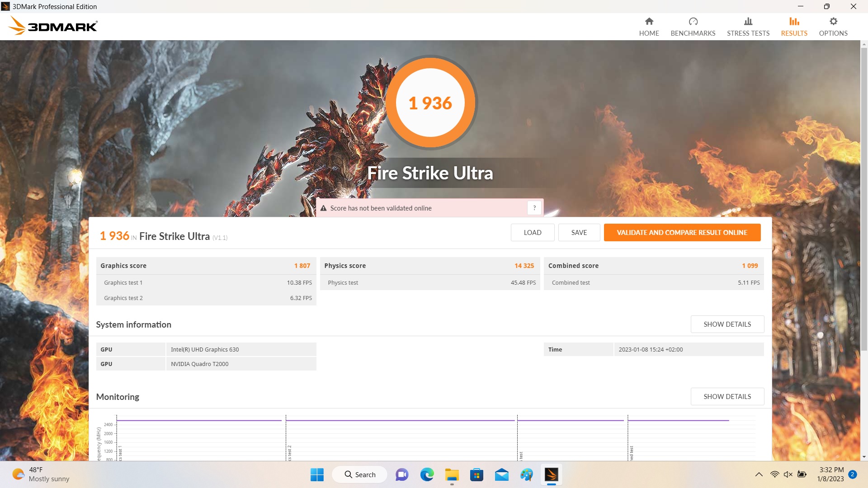Show hidden system tray icons chevron
The height and width of the screenshot is (488, 868).
coord(759,474)
